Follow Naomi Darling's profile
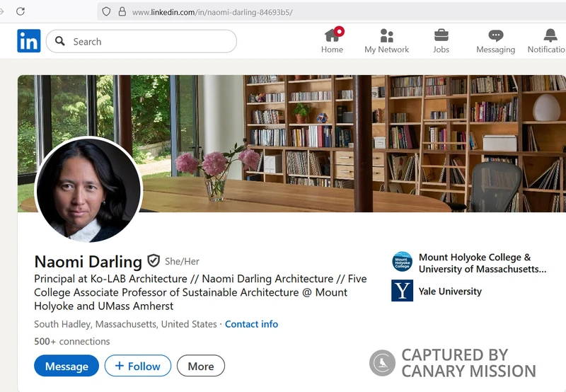The image size is (566, 392). click(138, 366)
